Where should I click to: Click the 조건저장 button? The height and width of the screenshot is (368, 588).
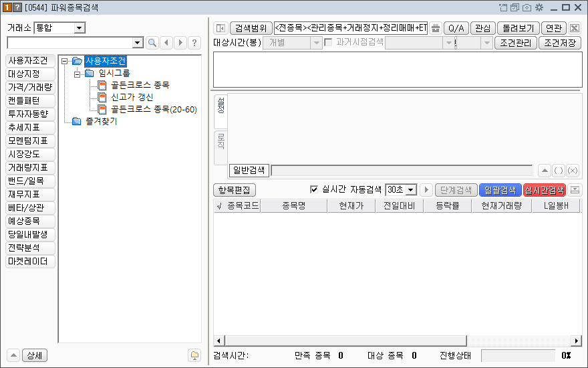(561, 43)
